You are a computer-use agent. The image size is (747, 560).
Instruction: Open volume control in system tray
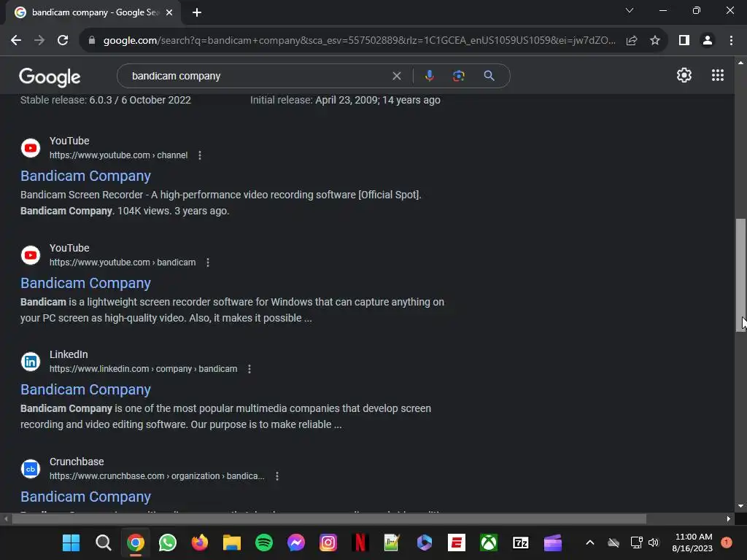(653, 542)
